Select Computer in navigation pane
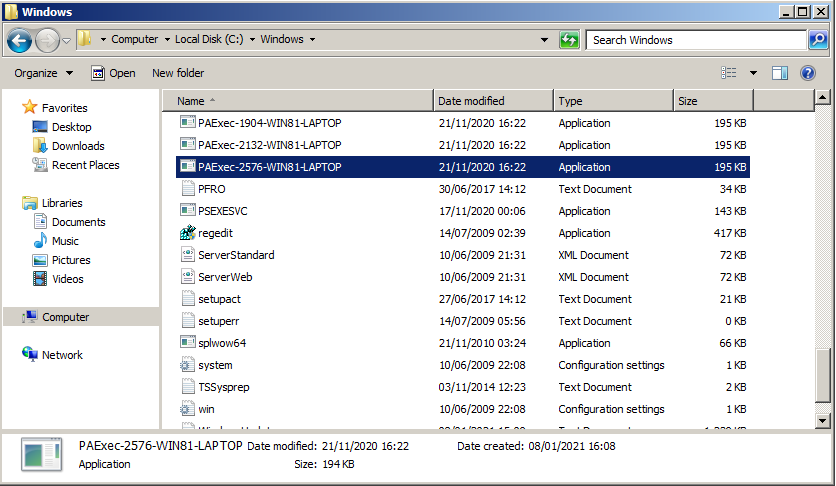Image resolution: width=836 pixels, height=486 pixels. tap(66, 317)
